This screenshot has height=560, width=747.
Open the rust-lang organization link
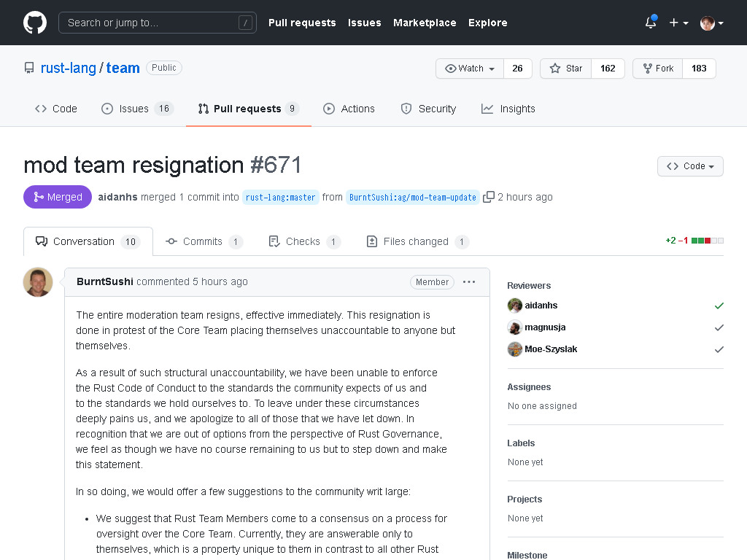click(68, 68)
